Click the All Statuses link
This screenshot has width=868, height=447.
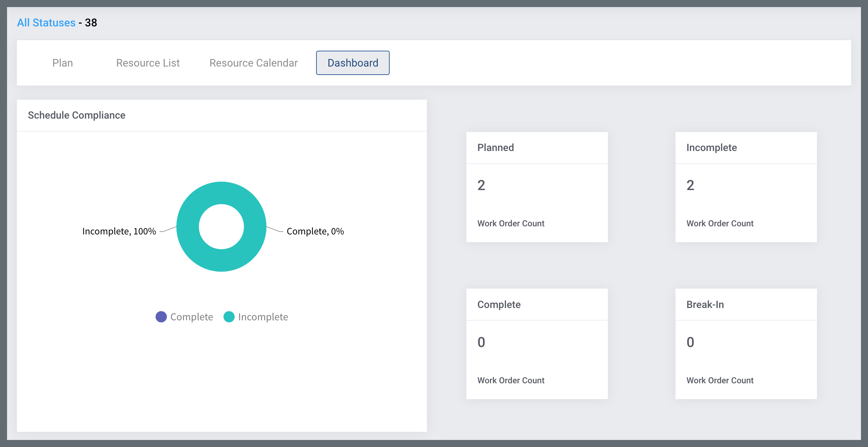click(x=46, y=23)
